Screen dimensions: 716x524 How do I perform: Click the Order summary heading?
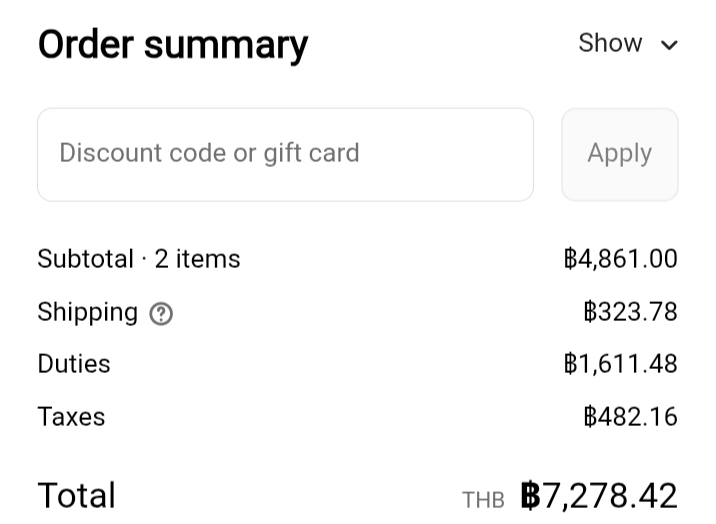pos(173,45)
